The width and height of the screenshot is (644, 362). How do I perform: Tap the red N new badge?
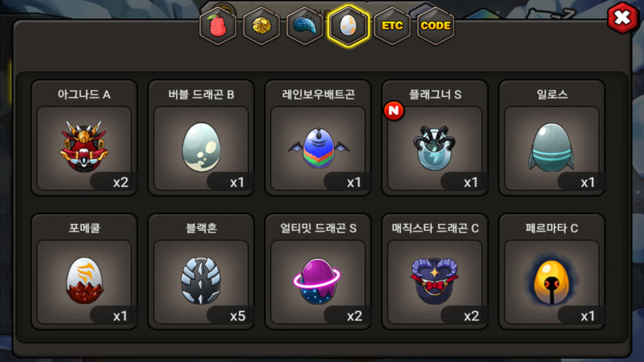point(394,110)
